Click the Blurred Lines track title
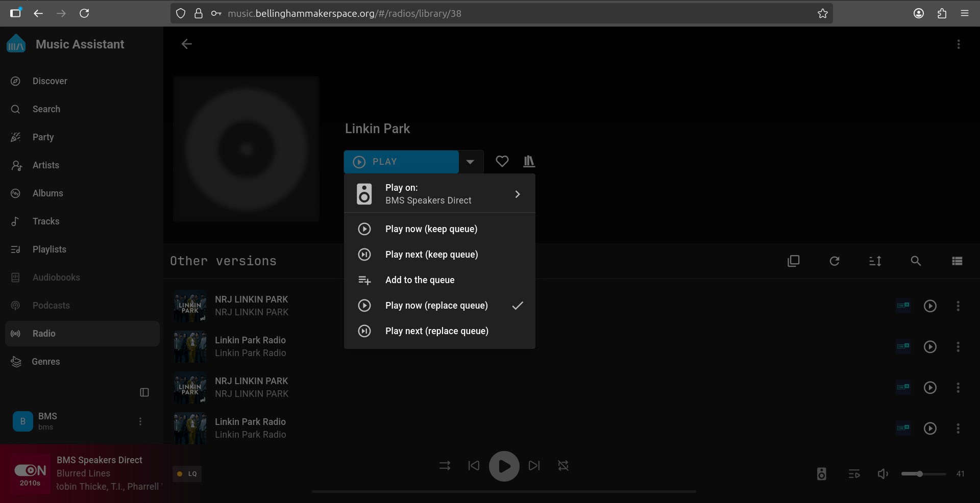This screenshot has height=503, width=980. coord(83,473)
